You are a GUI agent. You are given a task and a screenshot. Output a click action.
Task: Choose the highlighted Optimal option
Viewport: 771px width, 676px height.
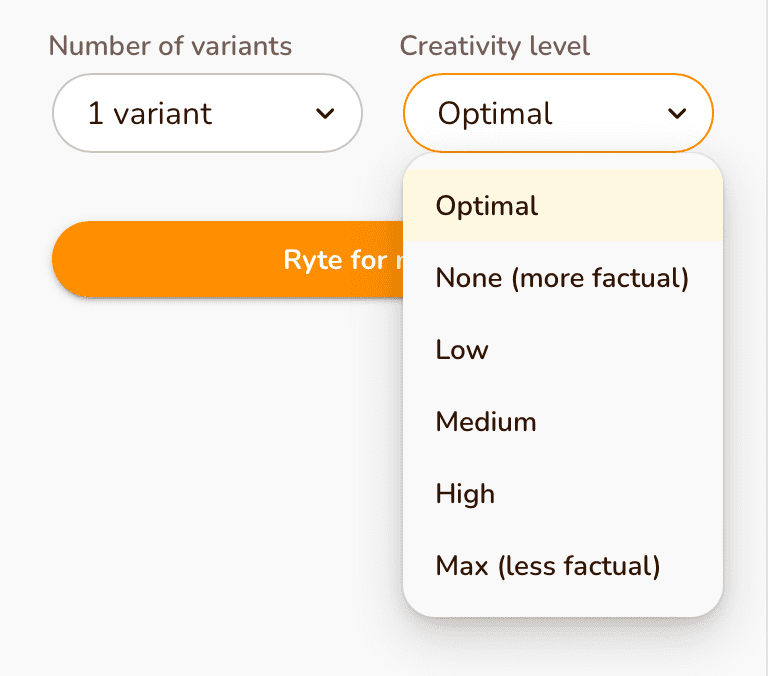pyautogui.click(x=487, y=206)
